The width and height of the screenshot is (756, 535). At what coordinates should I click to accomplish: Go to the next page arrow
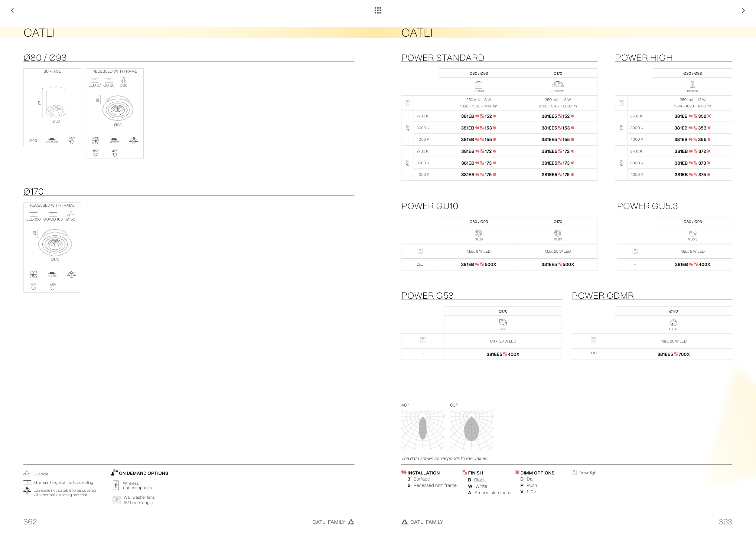point(743,11)
